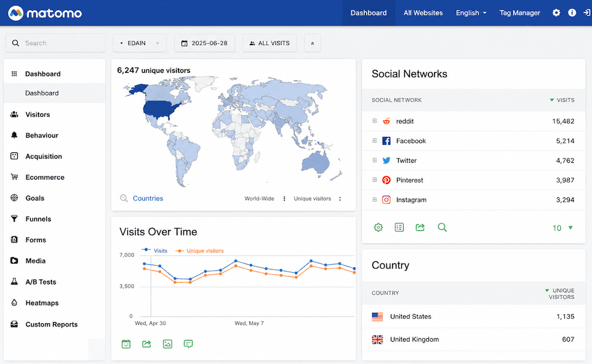
Task: Open Tag Manager in top menu
Action: (x=520, y=13)
